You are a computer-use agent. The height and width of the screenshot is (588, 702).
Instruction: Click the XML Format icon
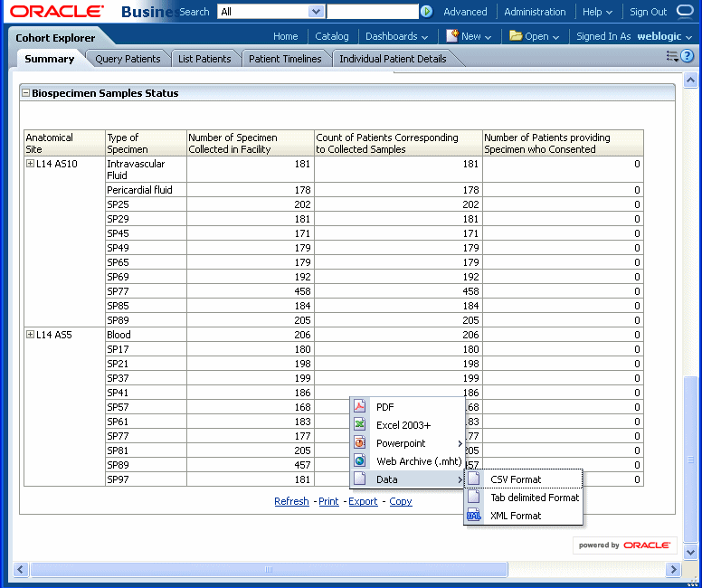[x=473, y=516]
